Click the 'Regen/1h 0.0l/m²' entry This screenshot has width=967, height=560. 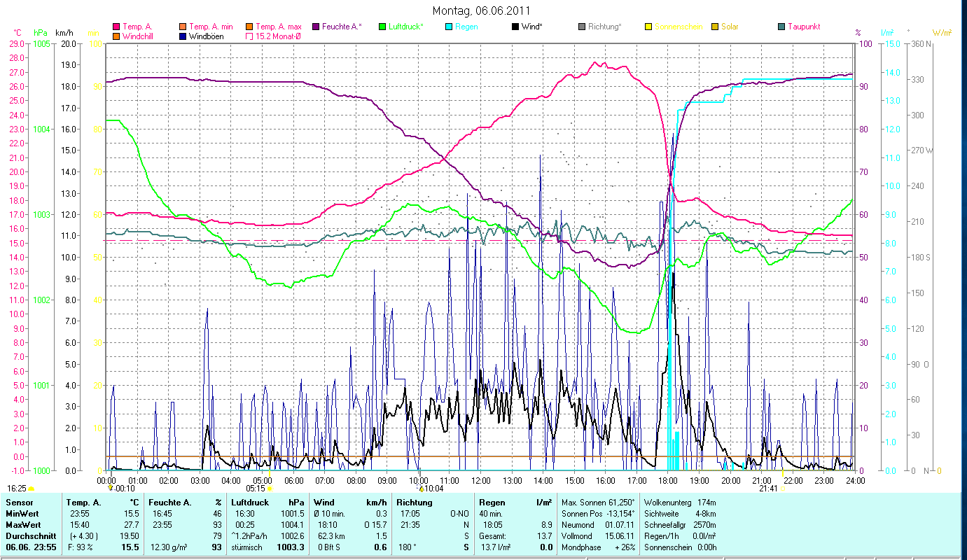tap(681, 535)
